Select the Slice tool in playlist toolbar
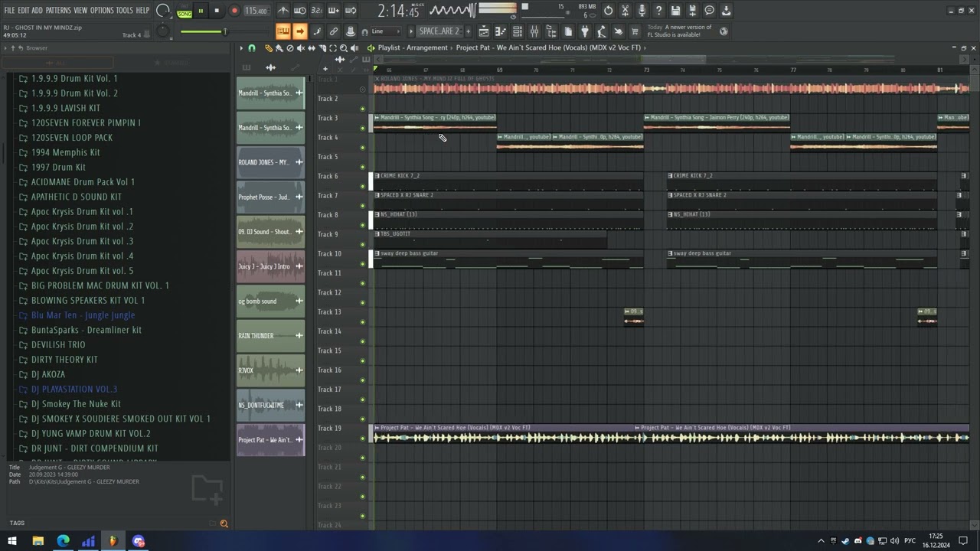The width and height of the screenshot is (980, 551). pos(322,48)
